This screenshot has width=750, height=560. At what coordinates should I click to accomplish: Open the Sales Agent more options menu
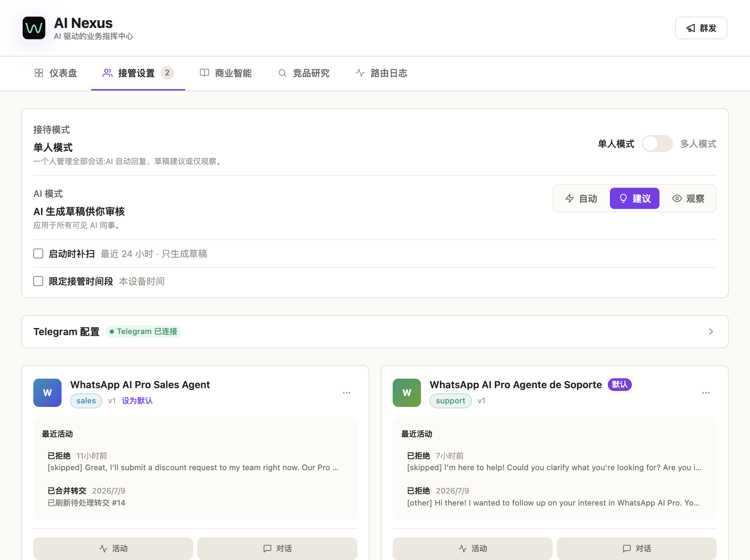coord(346,393)
